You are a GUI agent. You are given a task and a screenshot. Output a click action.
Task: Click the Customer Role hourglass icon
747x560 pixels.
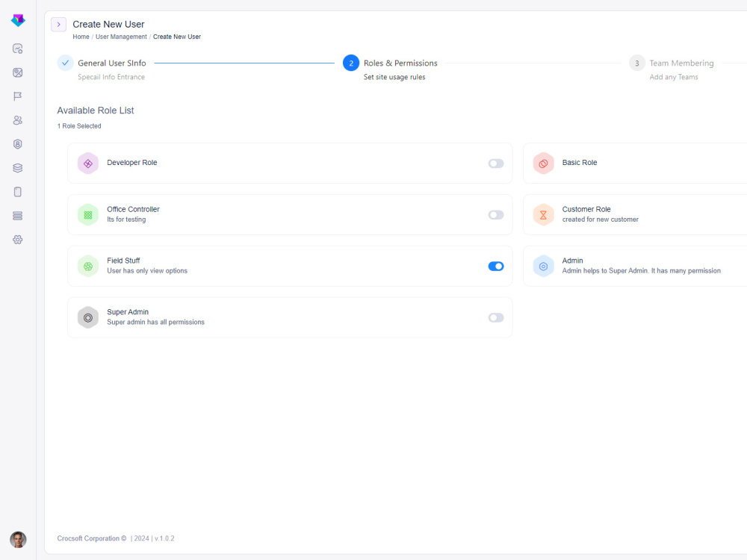tap(543, 215)
